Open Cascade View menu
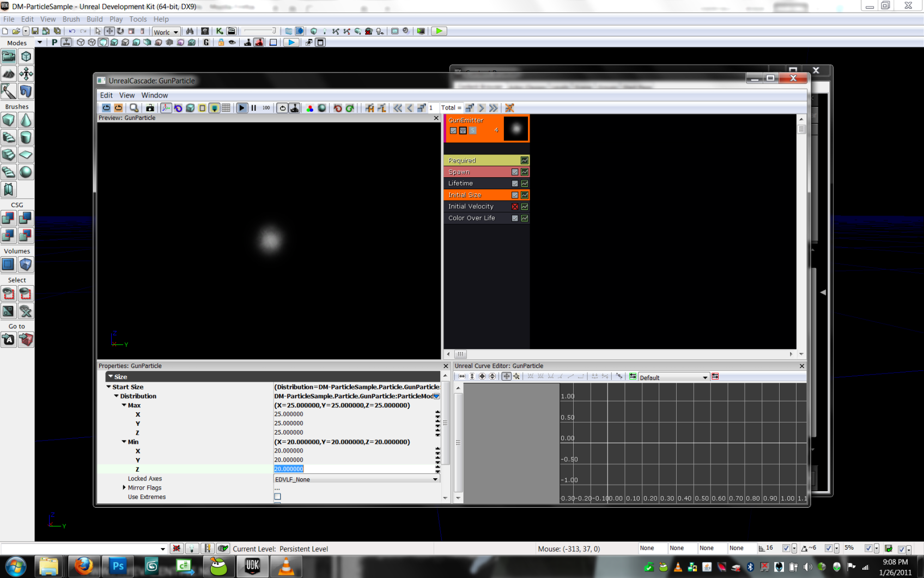This screenshot has width=924, height=578. point(127,95)
